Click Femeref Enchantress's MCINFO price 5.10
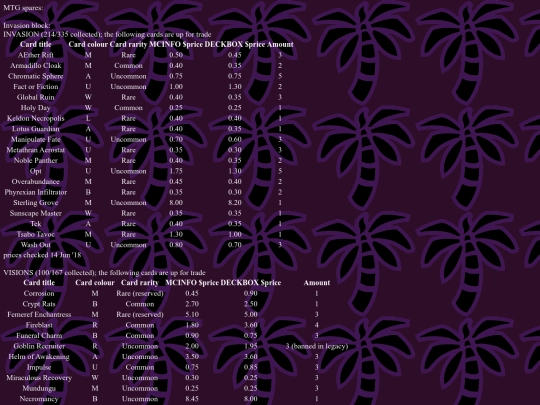Image resolution: width=540 pixels, height=405 pixels. (192, 314)
